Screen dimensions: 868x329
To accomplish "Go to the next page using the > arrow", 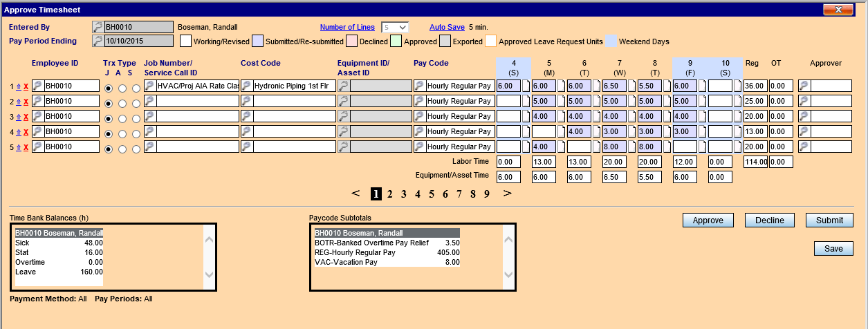I will tap(507, 194).
